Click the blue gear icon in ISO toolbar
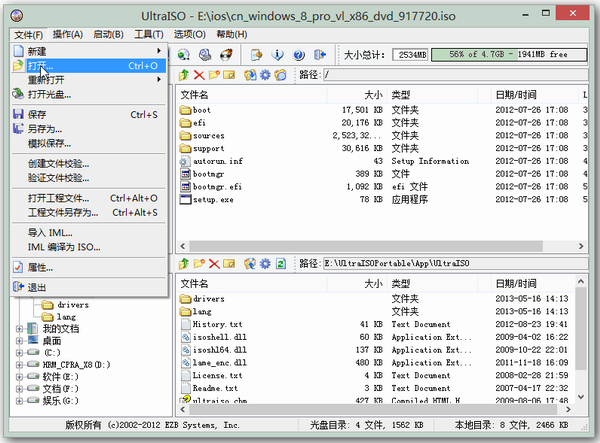The image size is (600, 443). (265, 75)
